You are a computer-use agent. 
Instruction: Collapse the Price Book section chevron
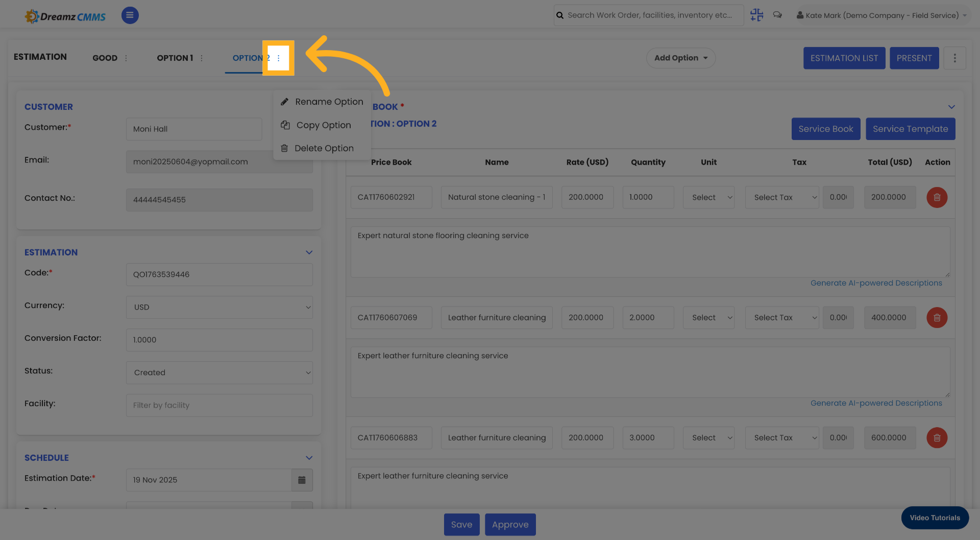tap(951, 107)
